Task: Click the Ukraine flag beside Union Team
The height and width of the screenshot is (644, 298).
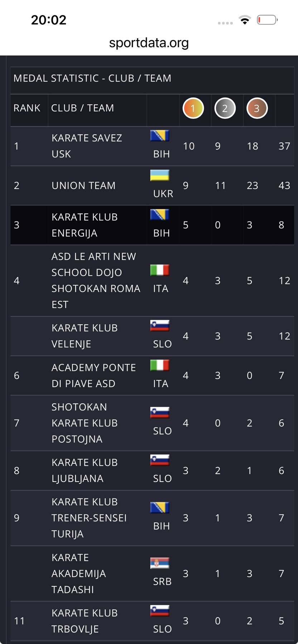Action: coord(159,175)
